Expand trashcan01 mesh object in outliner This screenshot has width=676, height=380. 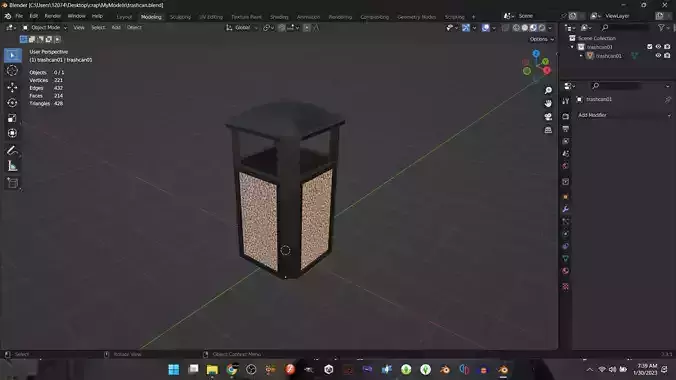[x=581, y=56]
